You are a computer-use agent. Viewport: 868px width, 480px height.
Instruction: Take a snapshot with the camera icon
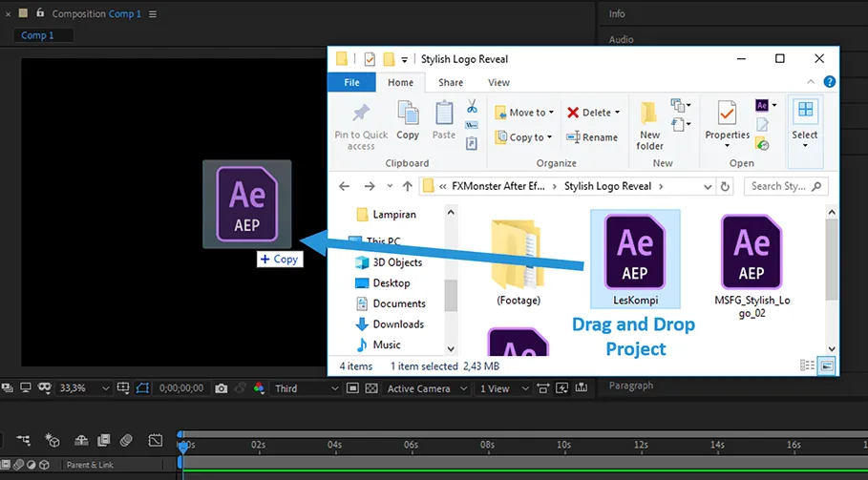tap(221, 388)
